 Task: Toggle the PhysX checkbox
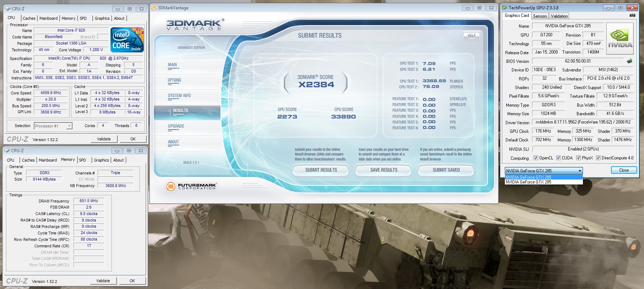tap(578, 158)
